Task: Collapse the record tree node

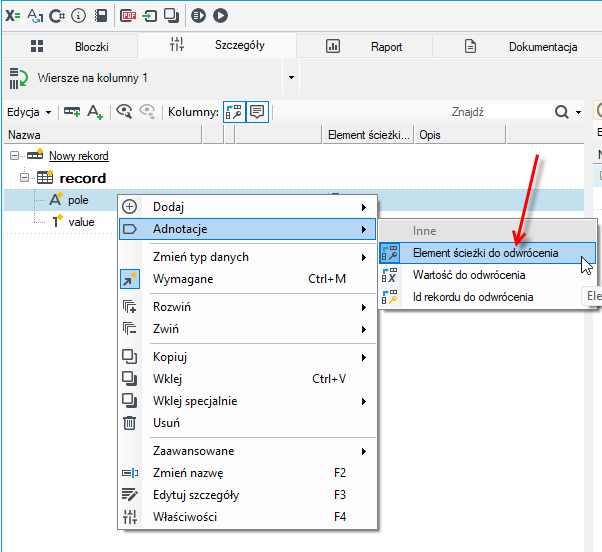Action: [24, 178]
